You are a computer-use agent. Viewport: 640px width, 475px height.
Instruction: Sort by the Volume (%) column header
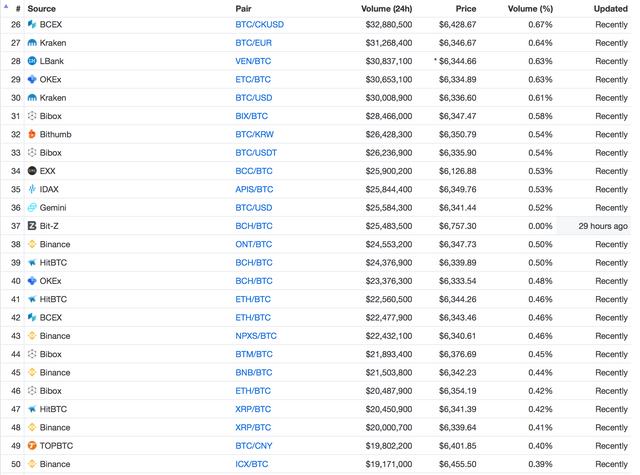click(530, 9)
